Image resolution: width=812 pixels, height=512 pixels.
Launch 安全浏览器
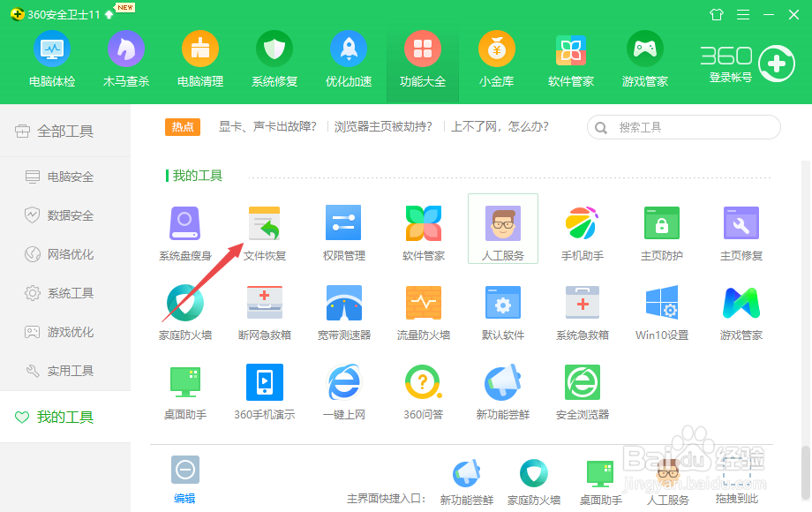coord(582,388)
